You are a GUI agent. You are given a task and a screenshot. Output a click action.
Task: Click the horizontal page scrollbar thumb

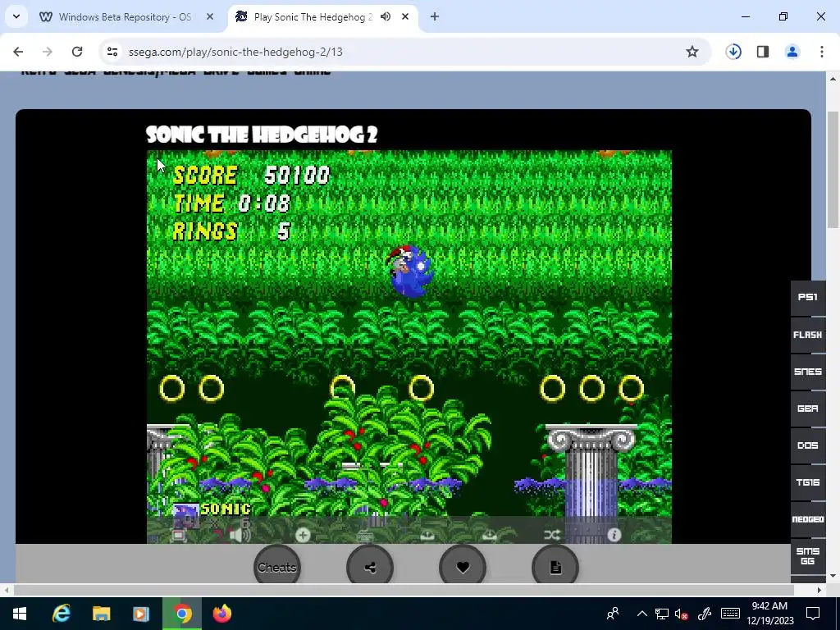point(404,591)
